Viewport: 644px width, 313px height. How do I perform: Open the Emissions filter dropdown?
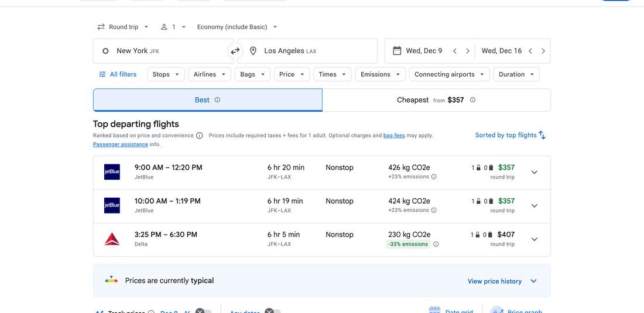coord(381,74)
